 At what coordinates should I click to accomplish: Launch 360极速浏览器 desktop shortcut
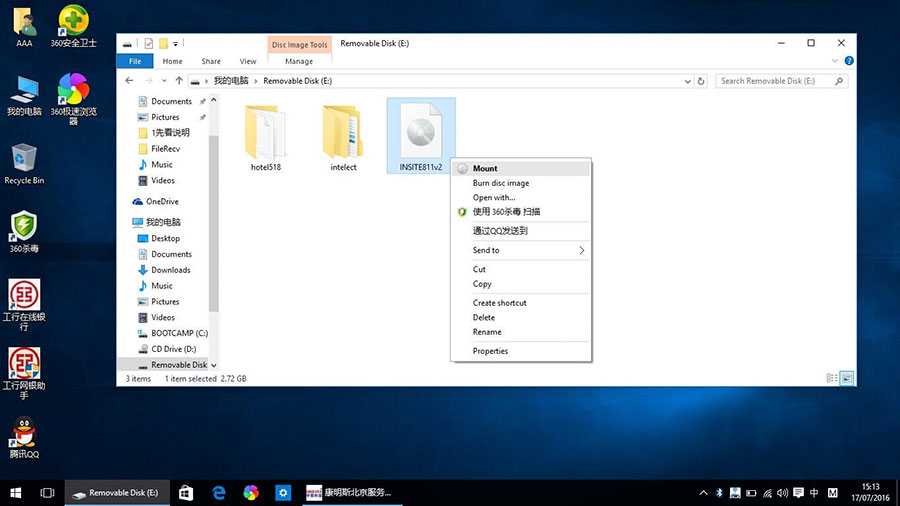coord(73,99)
